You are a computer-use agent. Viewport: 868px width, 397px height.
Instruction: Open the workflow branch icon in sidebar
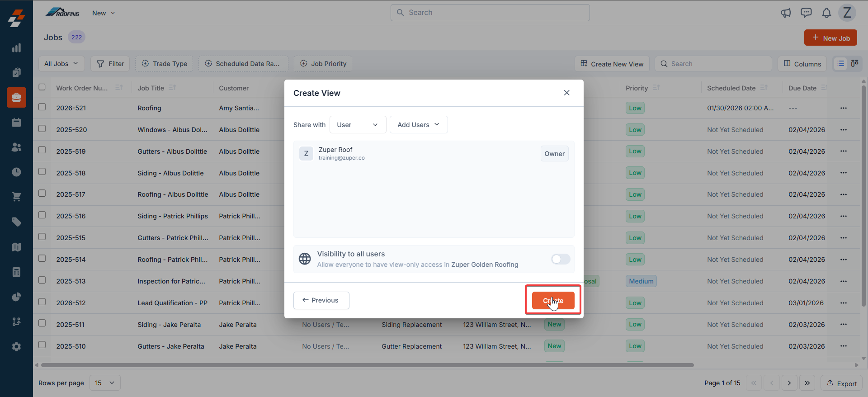point(16,321)
